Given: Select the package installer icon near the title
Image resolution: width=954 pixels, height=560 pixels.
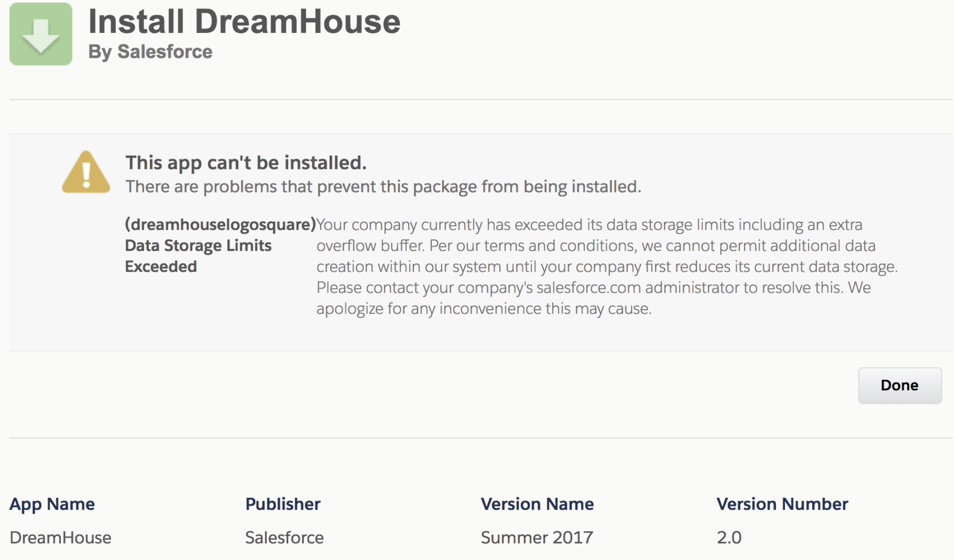Looking at the screenshot, I should tap(41, 33).
